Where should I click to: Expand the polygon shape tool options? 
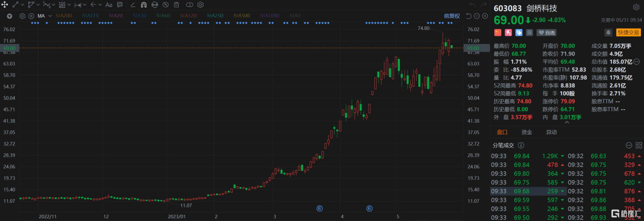[x=38, y=5]
